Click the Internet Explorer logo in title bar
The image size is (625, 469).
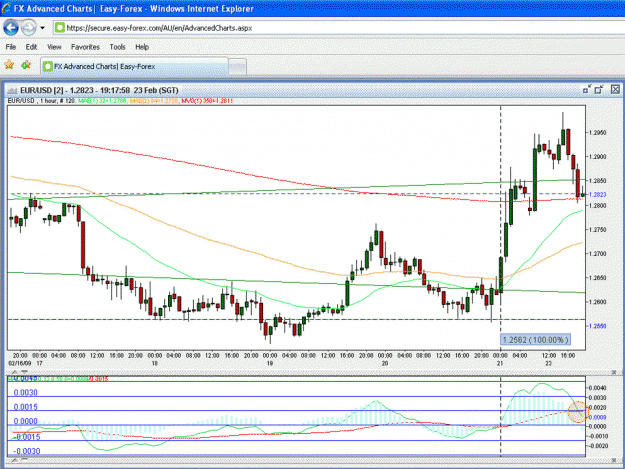[x=6, y=8]
